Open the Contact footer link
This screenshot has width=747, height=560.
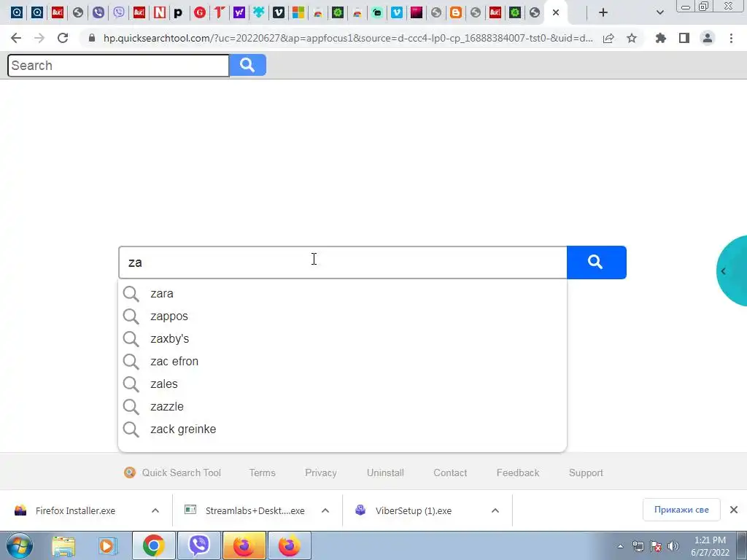click(449, 472)
